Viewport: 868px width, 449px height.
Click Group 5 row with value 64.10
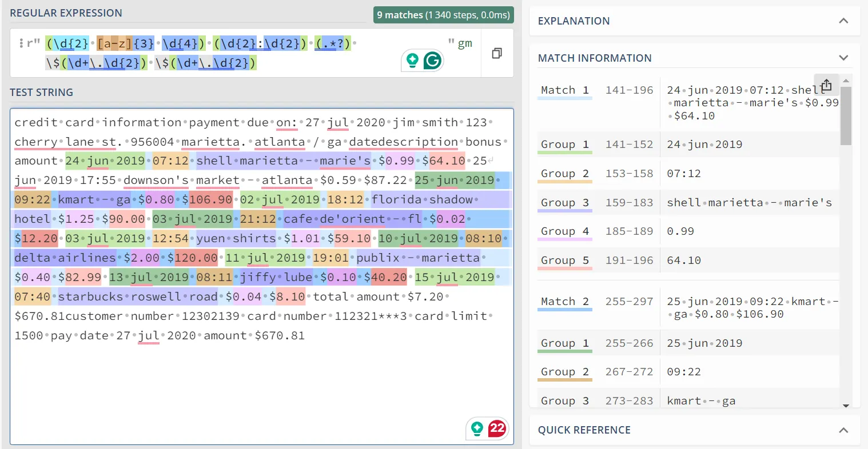click(x=688, y=260)
